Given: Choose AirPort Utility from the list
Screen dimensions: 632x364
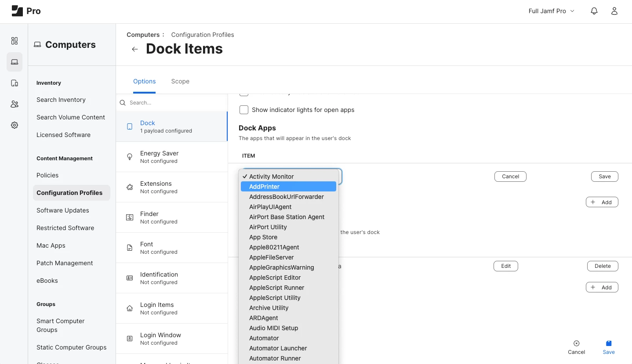Looking at the screenshot, I should (288, 227).
